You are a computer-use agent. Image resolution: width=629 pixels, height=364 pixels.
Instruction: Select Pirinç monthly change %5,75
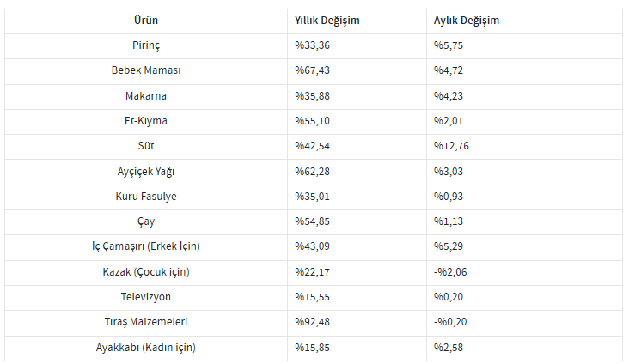tap(448, 45)
